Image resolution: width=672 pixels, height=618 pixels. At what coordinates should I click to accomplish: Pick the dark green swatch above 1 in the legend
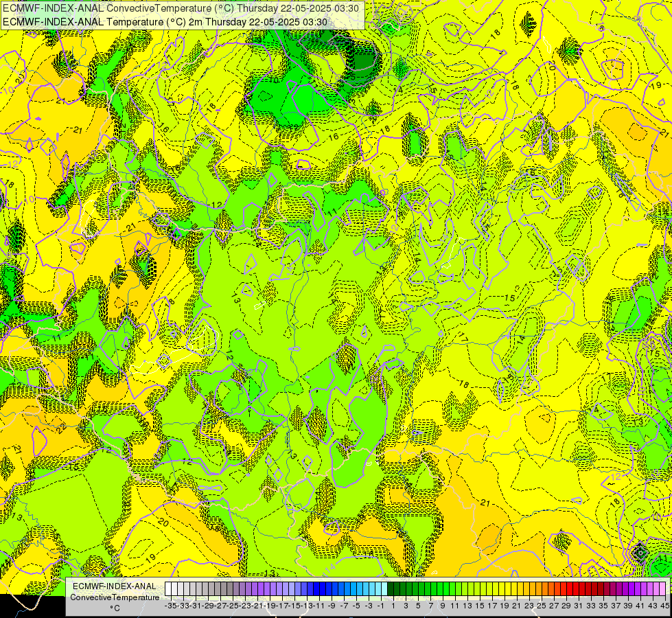[x=391, y=588]
